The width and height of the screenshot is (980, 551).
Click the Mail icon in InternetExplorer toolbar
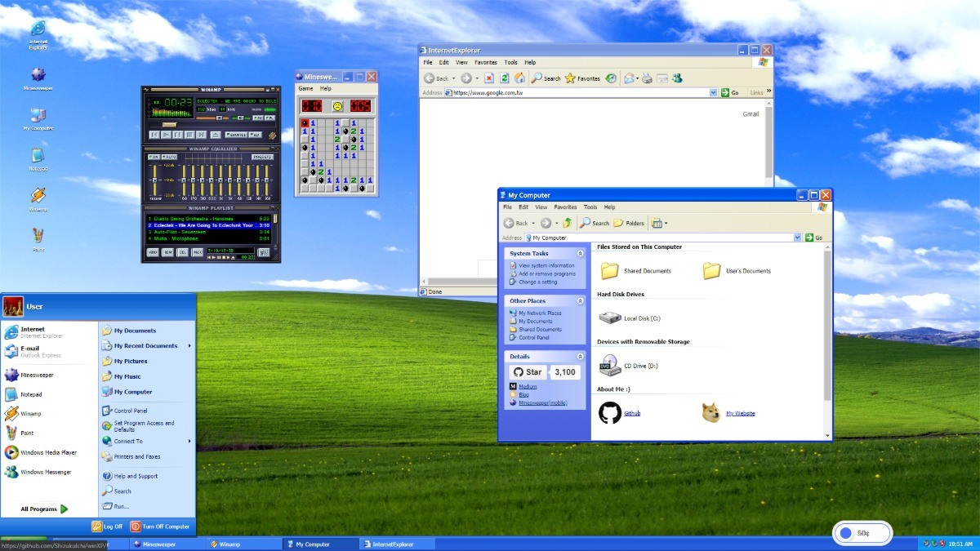[630, 78]
